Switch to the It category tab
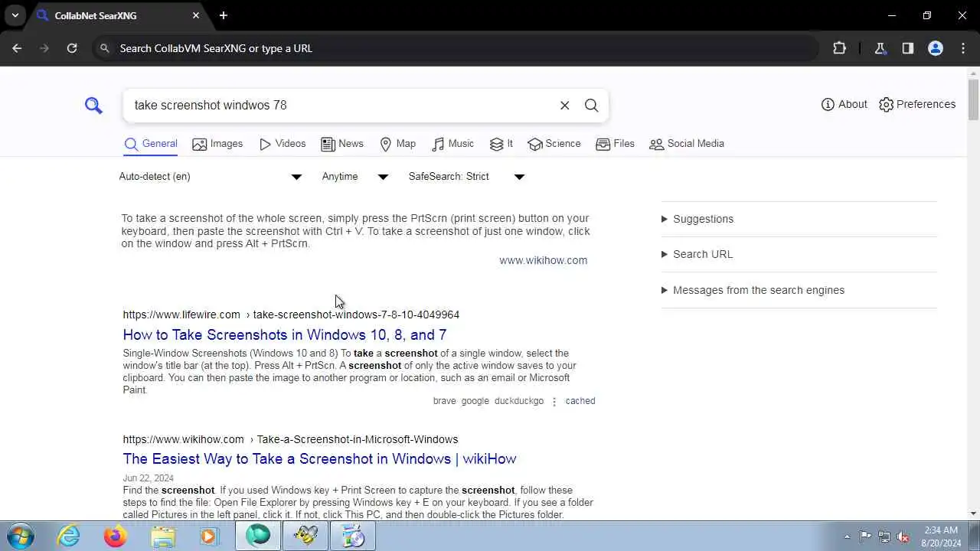Image resolution: width=980 pixels, height=551 pixels. (501, 144)
